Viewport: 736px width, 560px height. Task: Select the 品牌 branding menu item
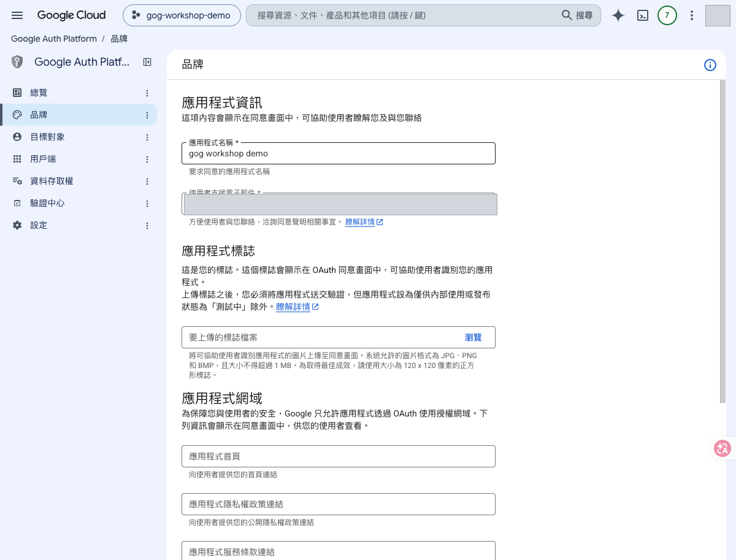click(x=79, y=115)
